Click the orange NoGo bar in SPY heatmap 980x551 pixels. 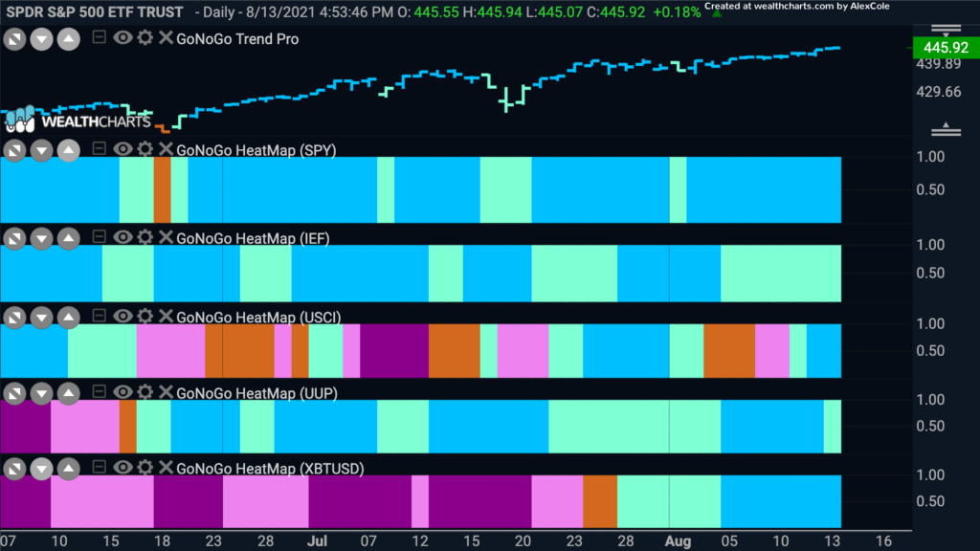(162, 190)
